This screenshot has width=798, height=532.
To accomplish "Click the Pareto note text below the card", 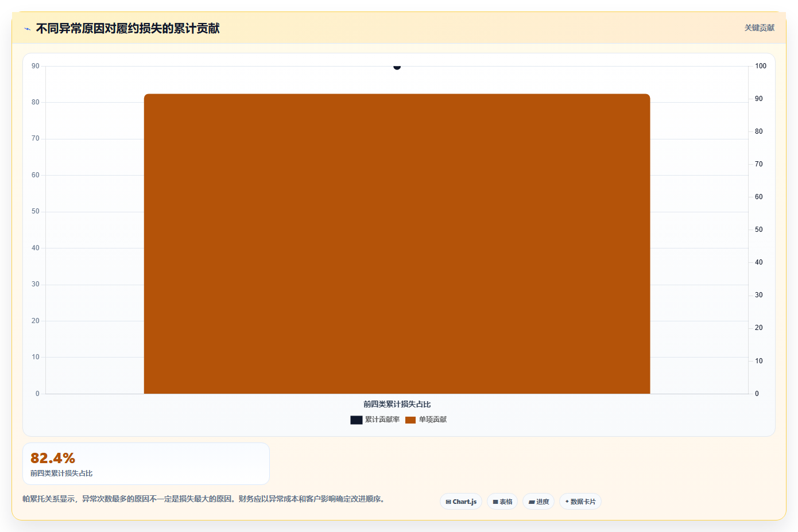I will [x=203, y=499].
